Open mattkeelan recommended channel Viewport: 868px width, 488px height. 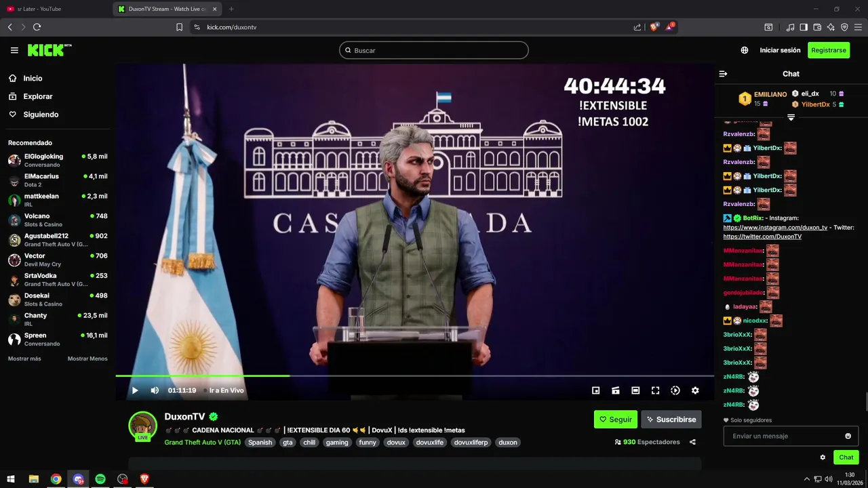[x=58, y=200]
